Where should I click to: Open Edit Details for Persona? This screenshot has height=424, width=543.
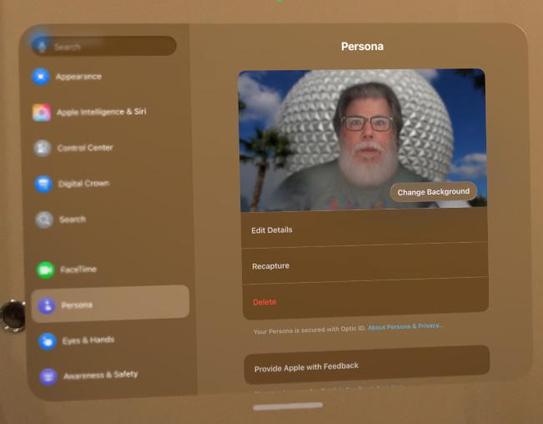click(365, 230)
